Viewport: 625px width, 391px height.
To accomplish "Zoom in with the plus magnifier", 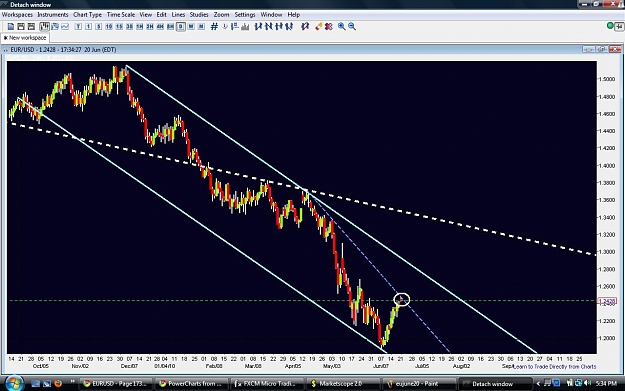I will click(x=342, y=27).
